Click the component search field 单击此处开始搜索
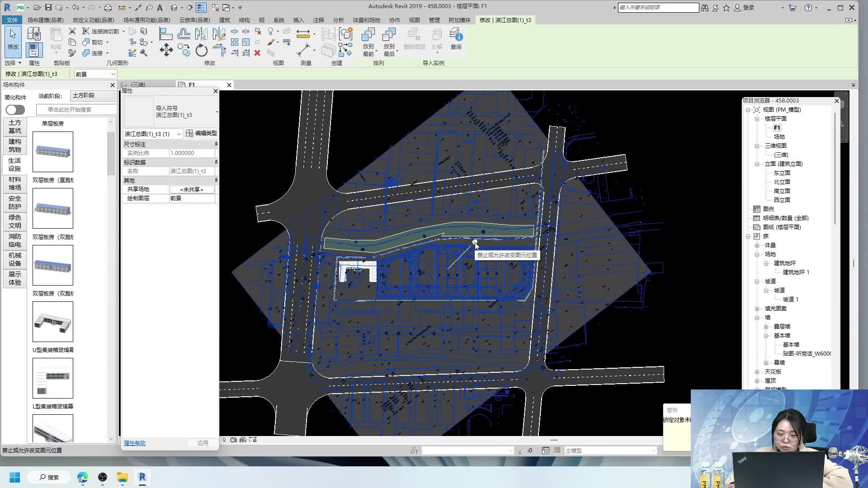 [76, 110]
